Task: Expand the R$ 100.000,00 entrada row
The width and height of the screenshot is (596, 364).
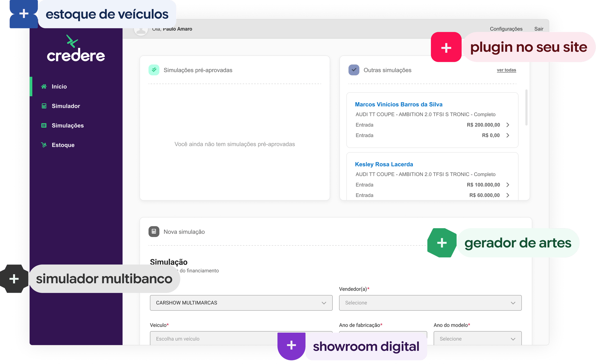Action: [x=507, y=185]
